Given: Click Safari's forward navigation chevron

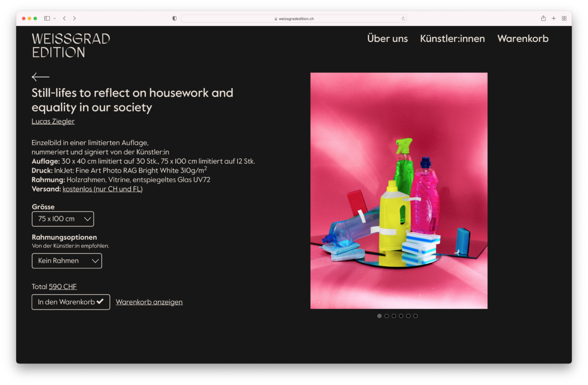Looking at the screenshot, I should (x=74, y=19).
